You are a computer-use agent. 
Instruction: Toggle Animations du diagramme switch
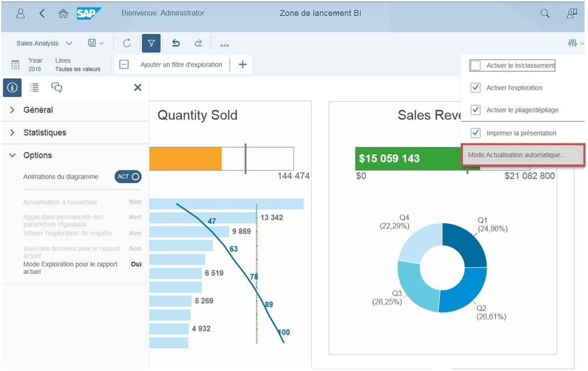(128, 176)
